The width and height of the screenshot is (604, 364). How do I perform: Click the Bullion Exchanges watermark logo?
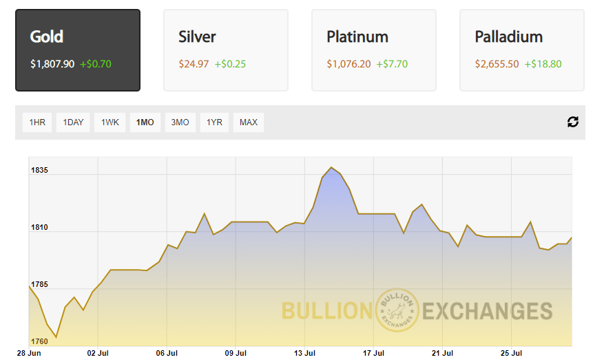pyautogui.click(x=417, y=310)
